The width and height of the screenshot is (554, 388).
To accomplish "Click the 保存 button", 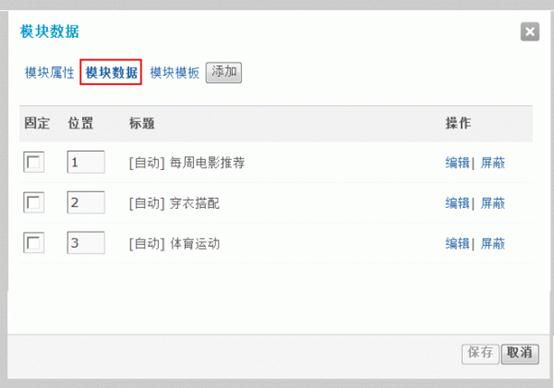I will [x=480, y=353].
